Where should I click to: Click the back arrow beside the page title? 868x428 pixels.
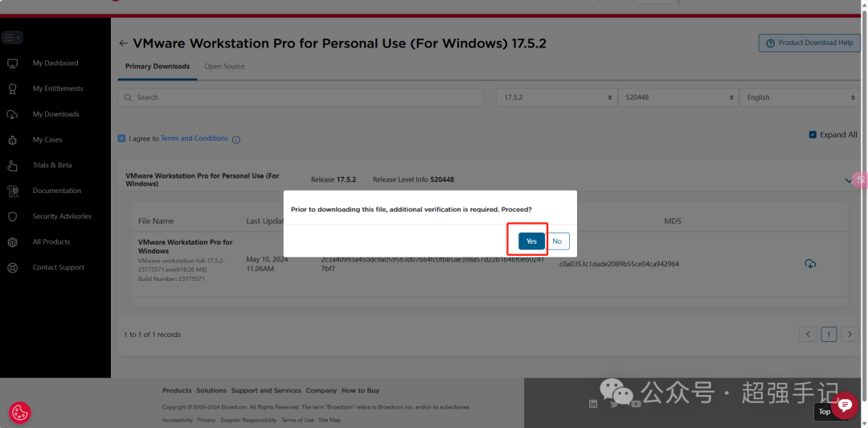tap(124, 43)
